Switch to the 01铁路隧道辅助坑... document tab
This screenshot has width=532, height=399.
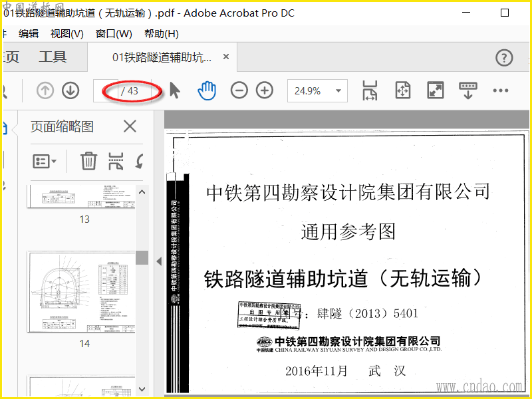(x=162, y=57)
